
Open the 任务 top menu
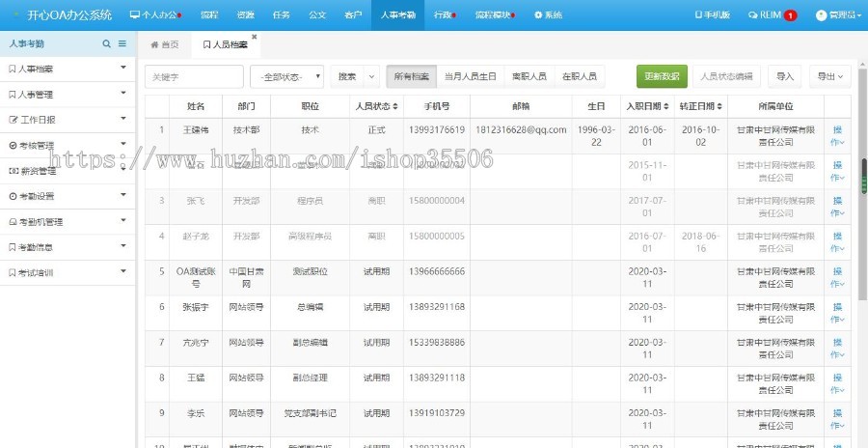tap(282, 15)
